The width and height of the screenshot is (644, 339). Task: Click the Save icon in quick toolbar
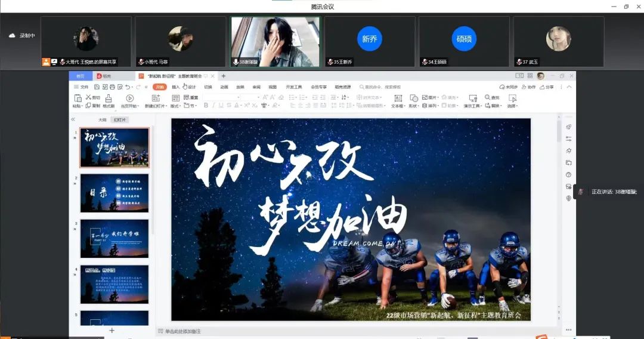pos(97,87)
